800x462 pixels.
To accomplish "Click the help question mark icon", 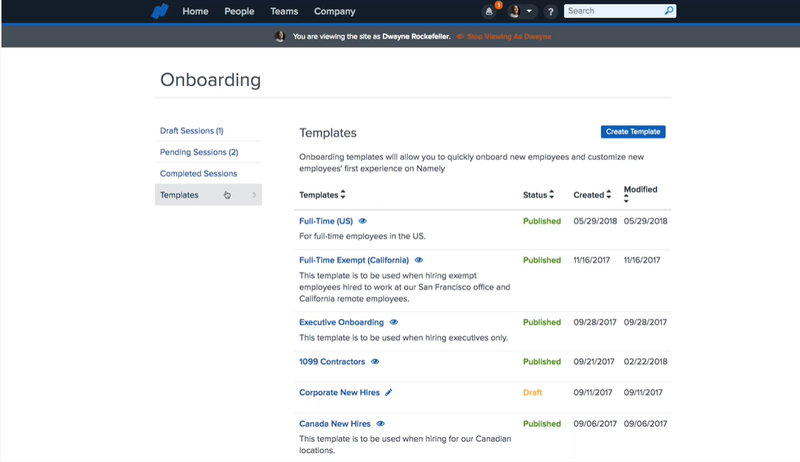I will coord(551,11).
